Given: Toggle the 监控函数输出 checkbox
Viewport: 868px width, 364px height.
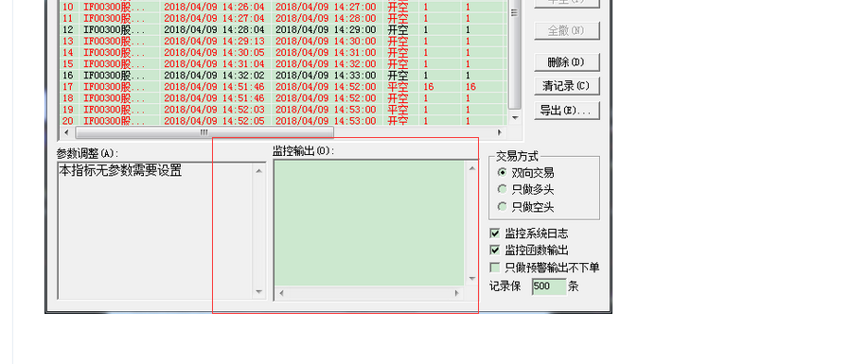Looking at the screenshot, I should [x=495, y=250].
